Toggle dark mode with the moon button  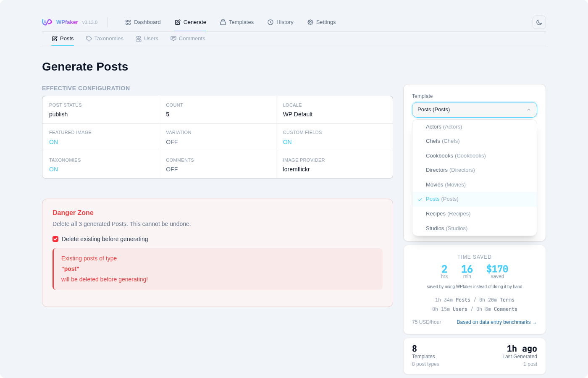(539, 22)
